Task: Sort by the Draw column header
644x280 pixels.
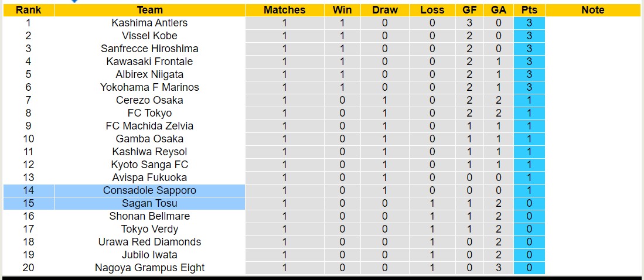Action: click(x=384, y=10)
